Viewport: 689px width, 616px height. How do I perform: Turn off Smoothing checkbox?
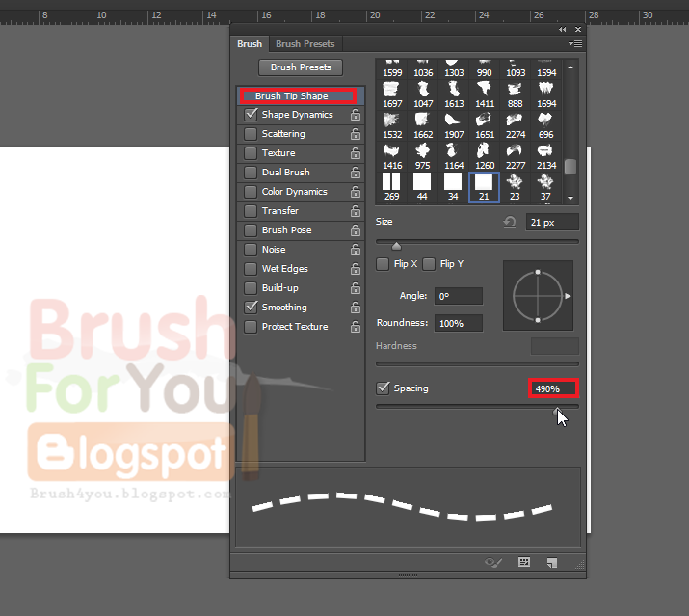pos(251,307)
